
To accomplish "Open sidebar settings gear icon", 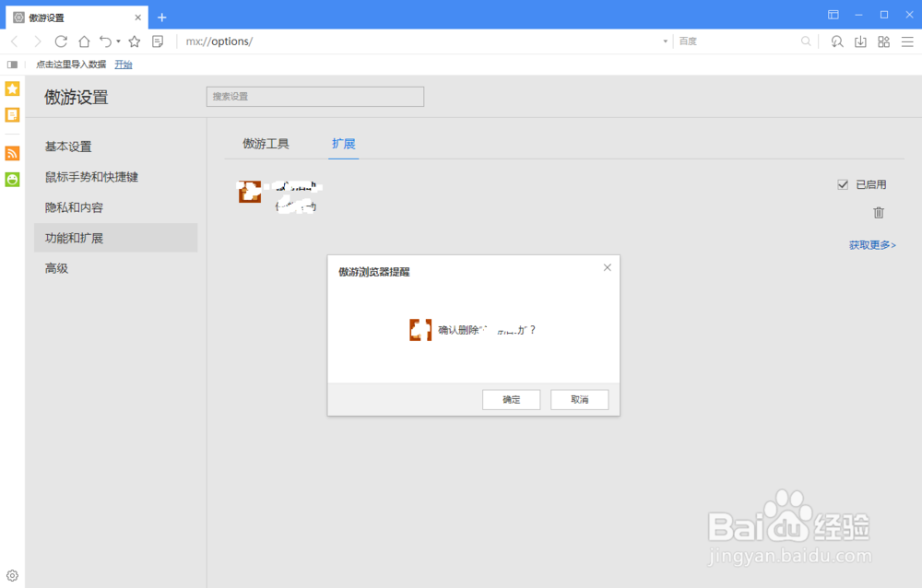I will click(12, 576).
